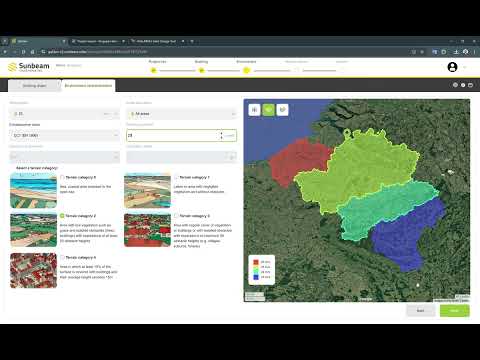
Task: Close the second browser tab
Action: click(123, 41)
